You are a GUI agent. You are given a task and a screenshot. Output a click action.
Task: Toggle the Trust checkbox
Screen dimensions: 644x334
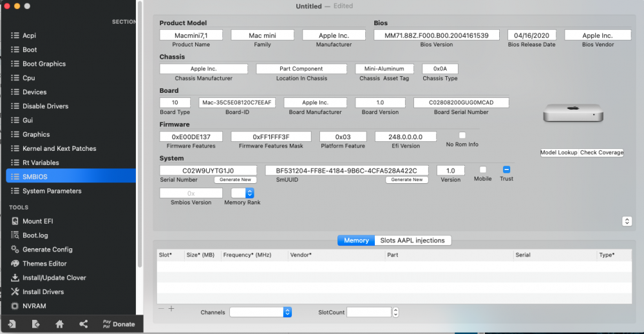[x=506, y=170]
